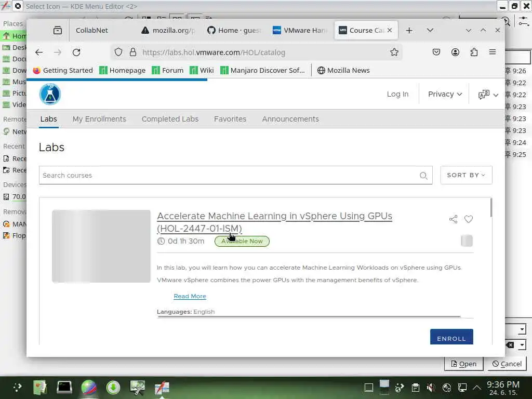This screenshot has width=532, height=399.
Task: Select the Announcements tab
Action: [x=290, y=119]
